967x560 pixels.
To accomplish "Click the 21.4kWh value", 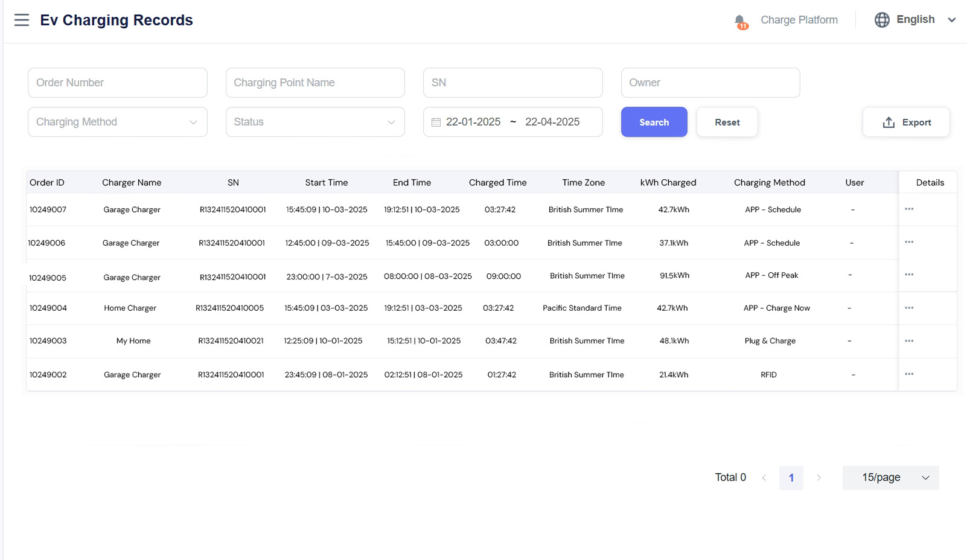I will point(674,375).
